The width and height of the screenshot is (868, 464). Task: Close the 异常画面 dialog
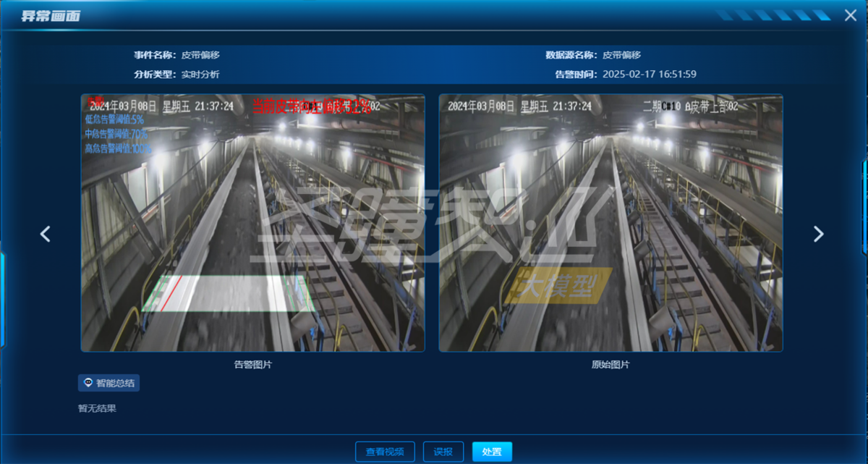pos(851,15)
